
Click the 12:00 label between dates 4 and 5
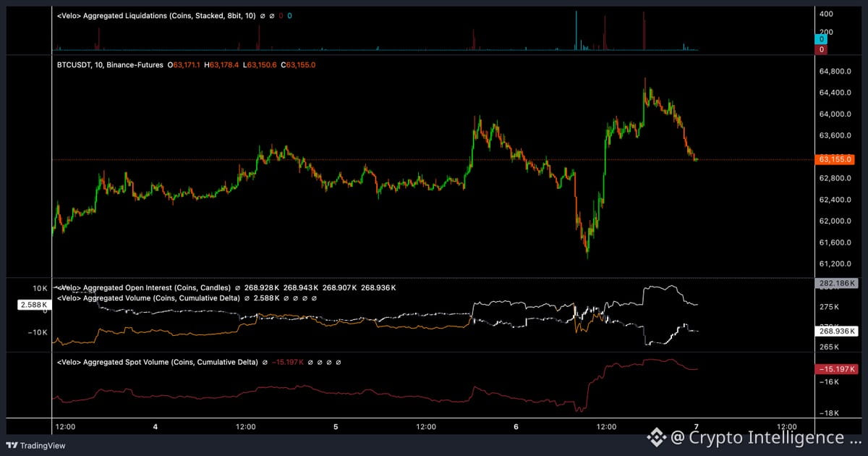click(x=246, y=427)
